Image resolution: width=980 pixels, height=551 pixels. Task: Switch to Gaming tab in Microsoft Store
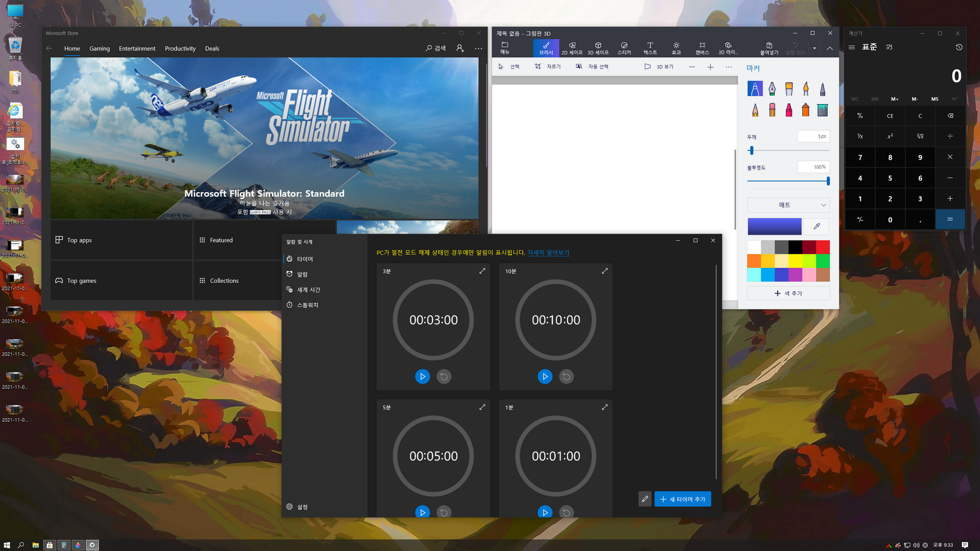pyautogui.click(x=100, y=49)
